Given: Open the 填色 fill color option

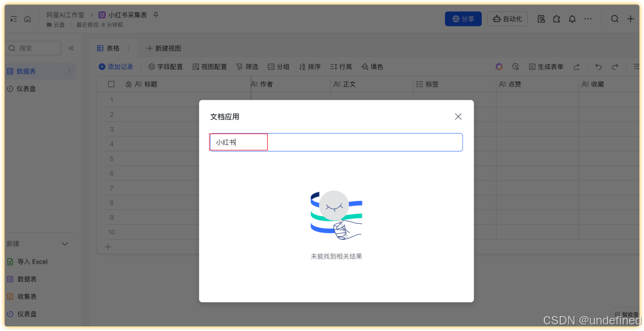Looking at the screenshot, I should pyautogui.click(x=372, y=67).
